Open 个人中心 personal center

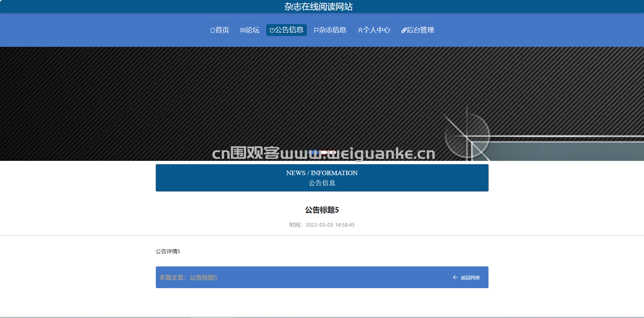(374, 30)
